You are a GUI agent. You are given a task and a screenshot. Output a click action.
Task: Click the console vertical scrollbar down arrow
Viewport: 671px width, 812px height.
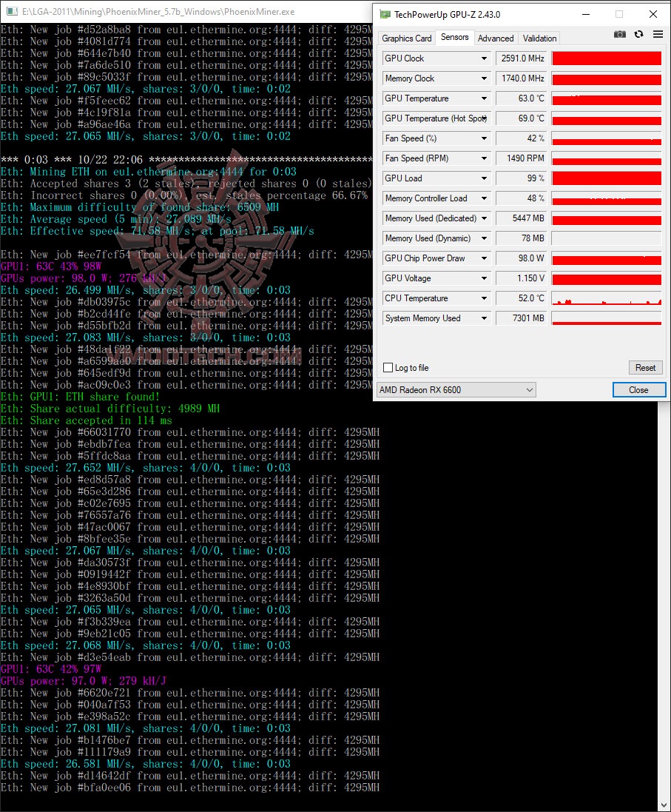click(x=664, y=806)
